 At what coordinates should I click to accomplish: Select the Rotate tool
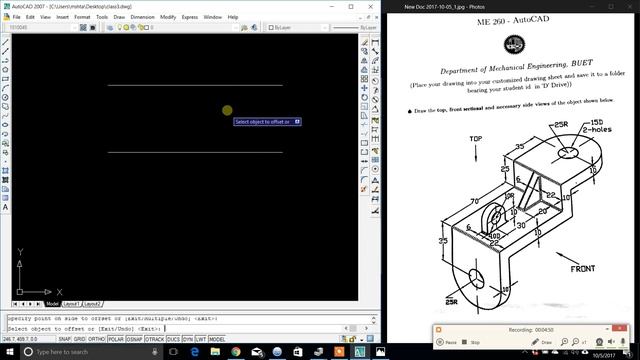point(364,98)
